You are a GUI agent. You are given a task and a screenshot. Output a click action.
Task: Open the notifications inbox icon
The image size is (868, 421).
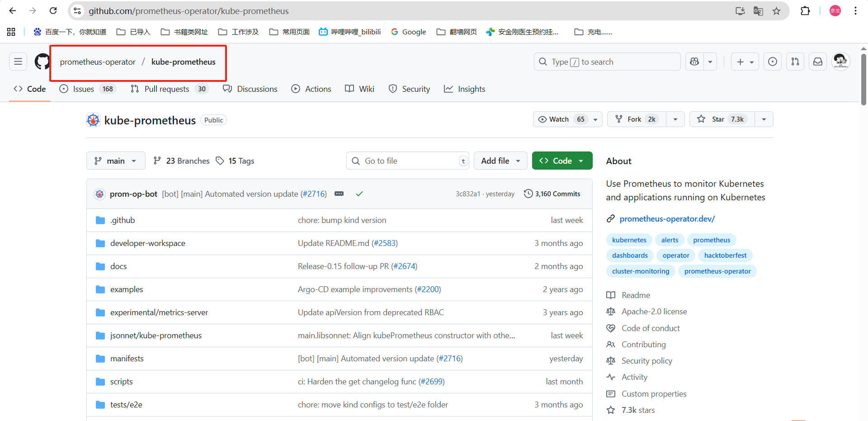tap(818, 61)
